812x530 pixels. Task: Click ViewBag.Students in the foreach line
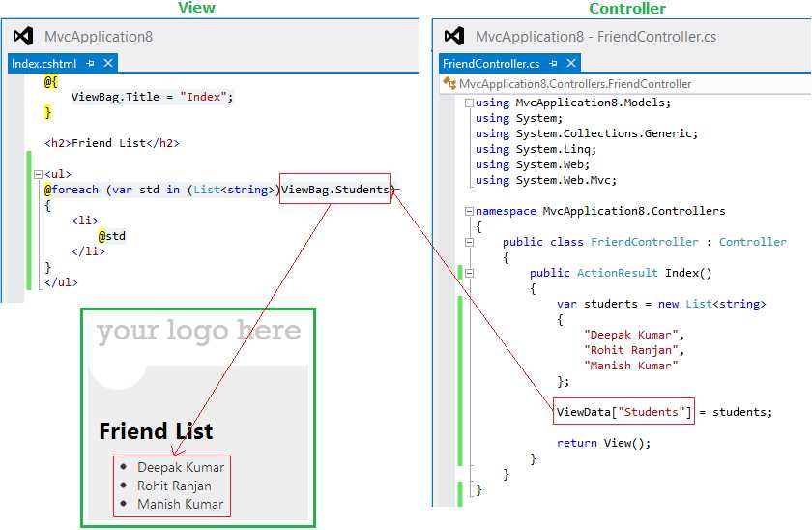pyautogui.click(x=335, y=190)
